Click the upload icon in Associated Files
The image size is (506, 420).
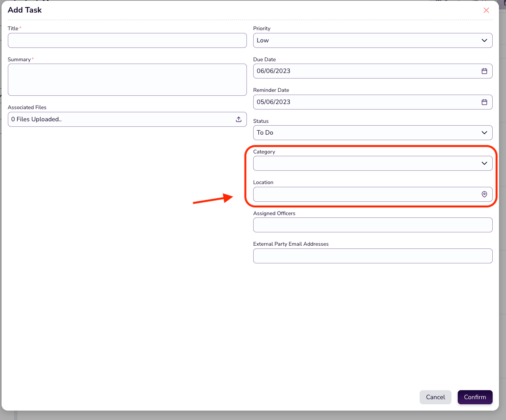click(x=239, y=119)
